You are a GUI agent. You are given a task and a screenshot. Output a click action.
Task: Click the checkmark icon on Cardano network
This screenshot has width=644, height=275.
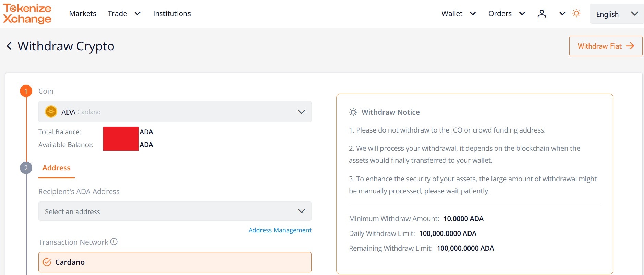pyautogui.click(x=47, y=262)
